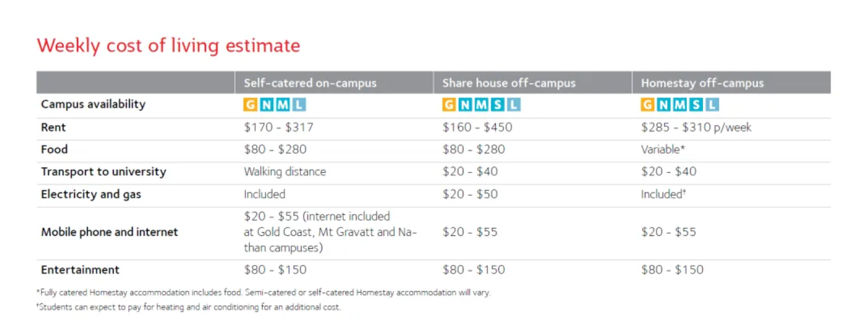
Task: Click the S badge under Homestay off-campus
Action: pyautogui.click(x=696, y=104)
